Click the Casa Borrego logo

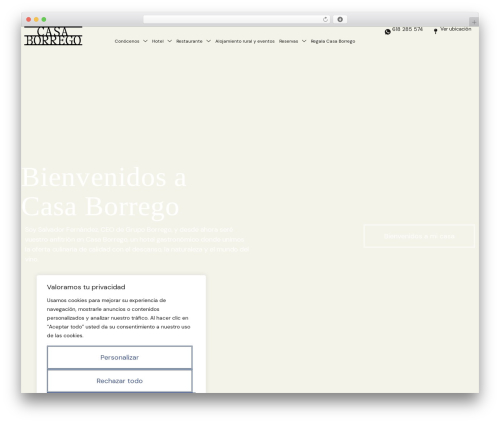click(53, 36)
